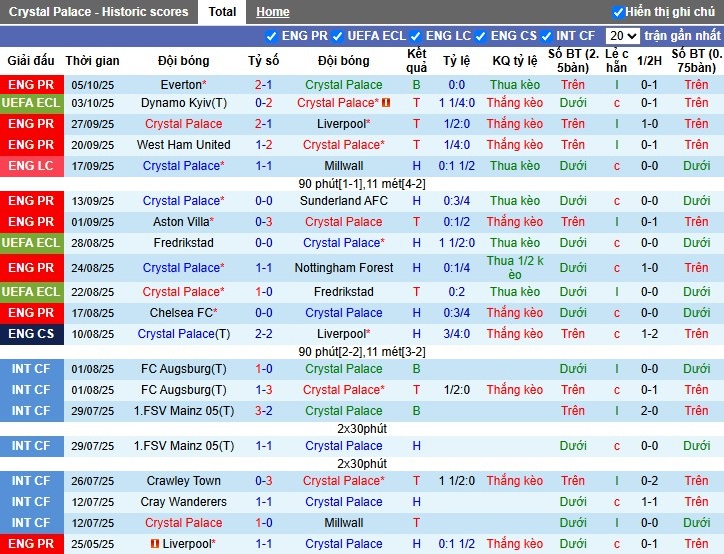724x554 pixels.
Task: Toggle the INT CF filter checkbox
Action: (547, 36)
